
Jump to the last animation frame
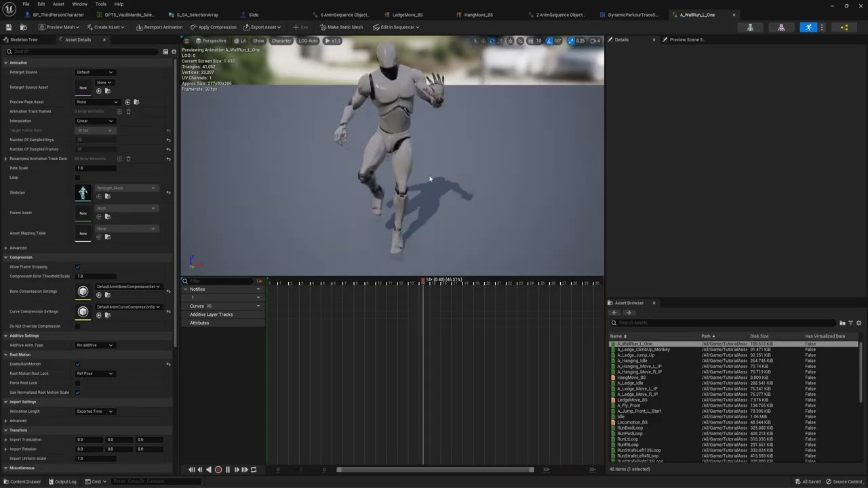(245, 470)
